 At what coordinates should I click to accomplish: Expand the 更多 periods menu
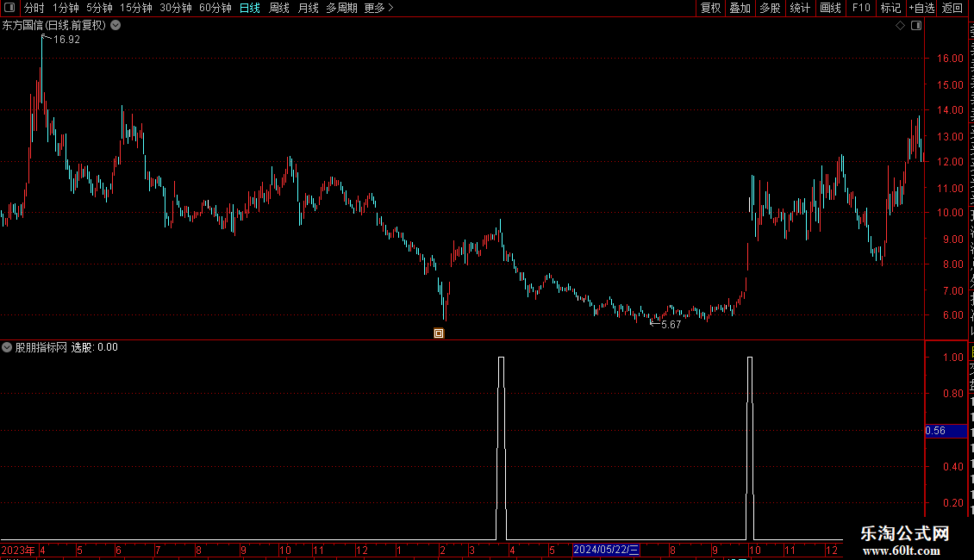tap(378, 8)
